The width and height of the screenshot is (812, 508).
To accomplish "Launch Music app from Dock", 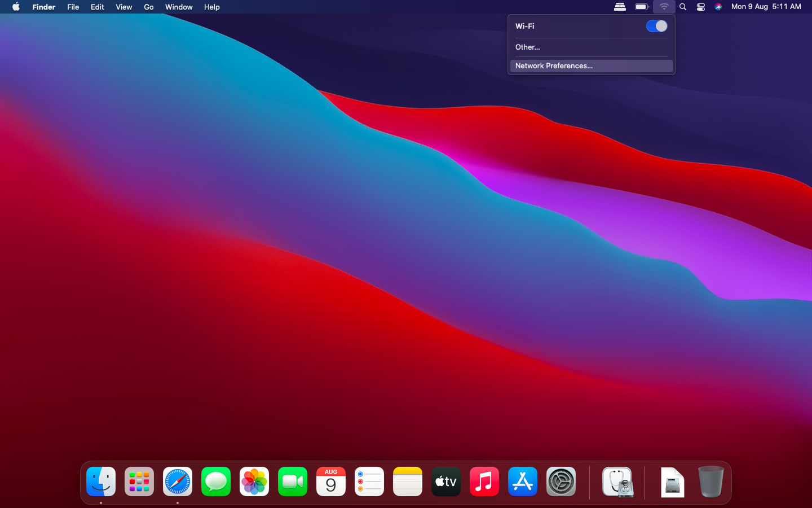I will pyautogui.click(x=484, y=482).
